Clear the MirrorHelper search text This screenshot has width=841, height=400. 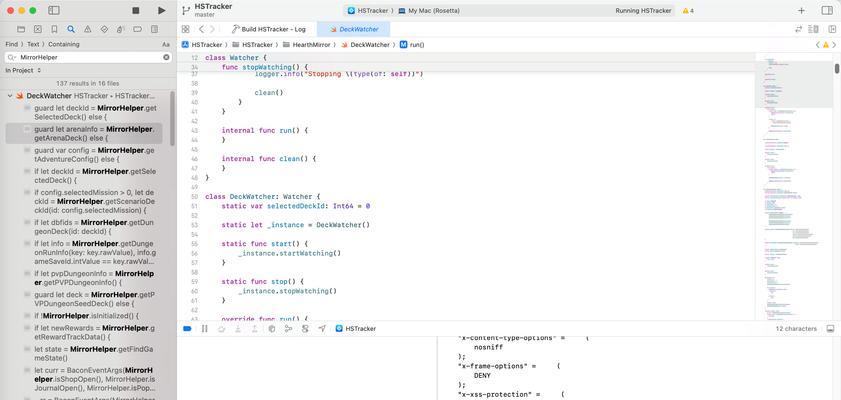click(166, 57)
